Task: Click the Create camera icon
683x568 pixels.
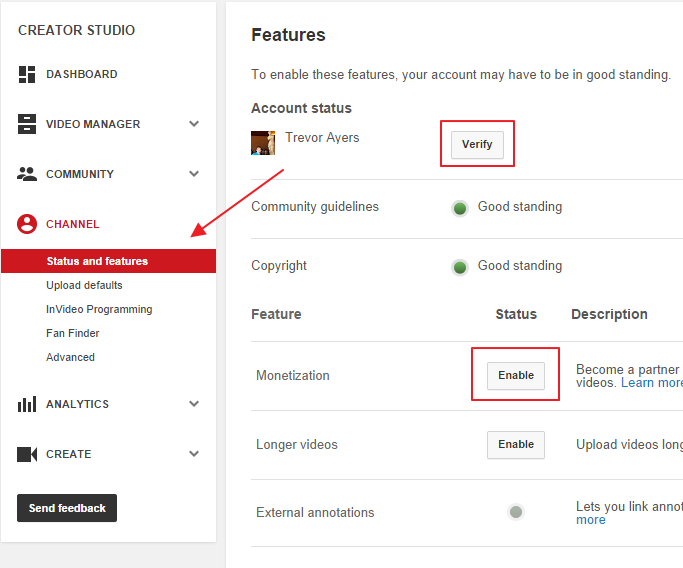Action: coord(27,454)
